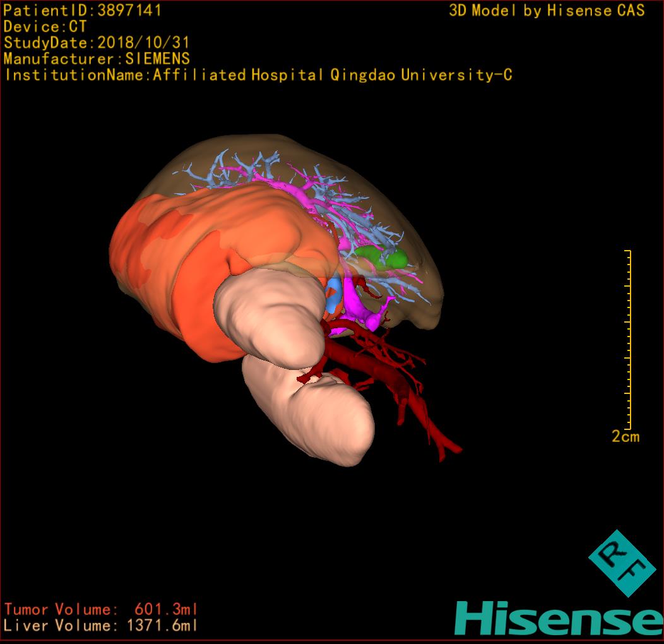664x644 pixels.
Task: Click the StudyDate:2018/10/31 text
Action: pyautogui.click(x=97, y=43)
